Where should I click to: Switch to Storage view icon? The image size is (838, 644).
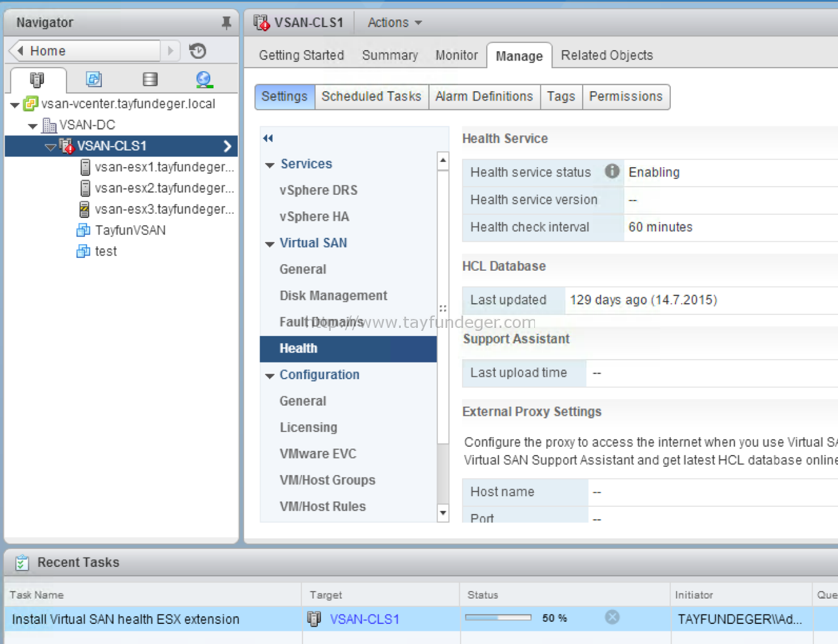pyautogui.click(x=150, y=79)
